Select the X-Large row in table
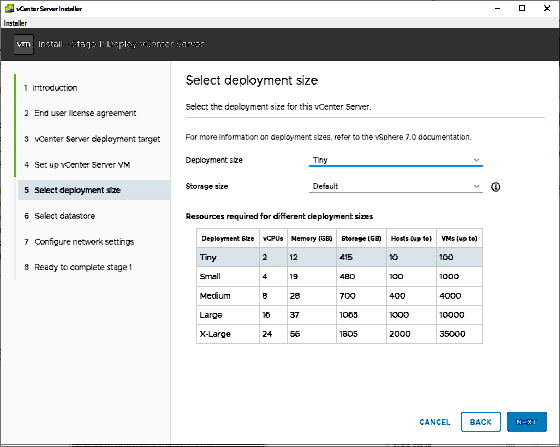This screenshot has width=560, height=447. 339,334
